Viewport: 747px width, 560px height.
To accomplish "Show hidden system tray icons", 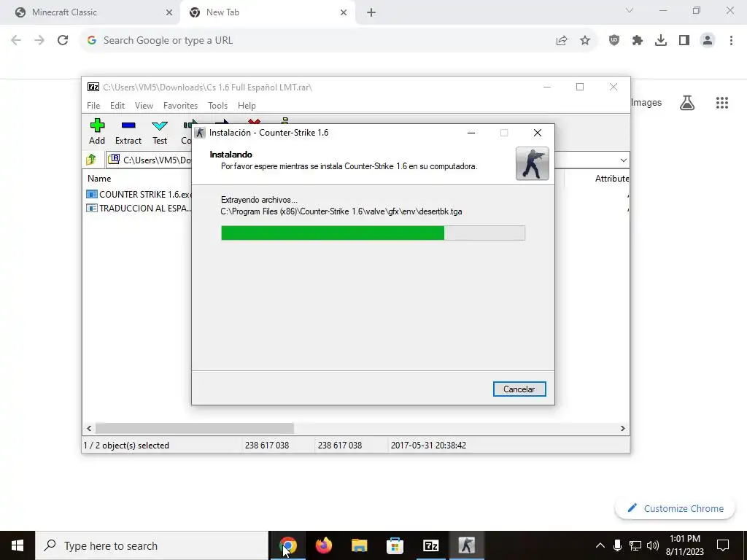I will click(x=600, y=545).
